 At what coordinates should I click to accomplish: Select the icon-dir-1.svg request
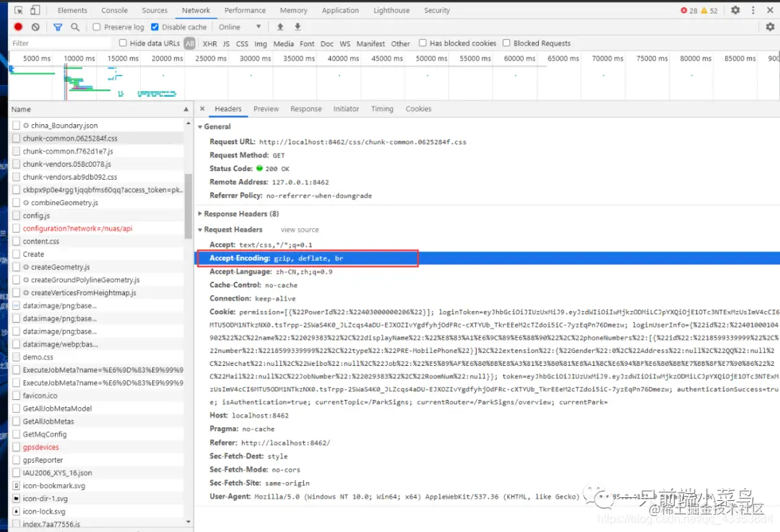(x=45, y=499)
